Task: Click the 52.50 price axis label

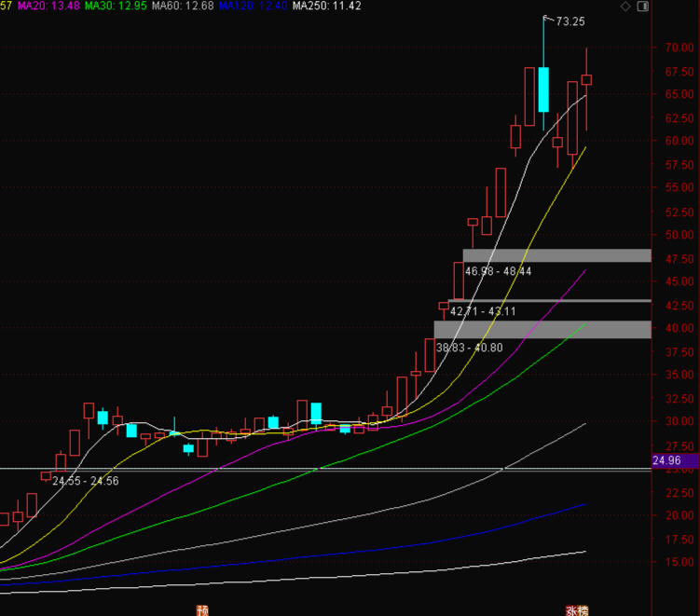Action: point(679,212)
